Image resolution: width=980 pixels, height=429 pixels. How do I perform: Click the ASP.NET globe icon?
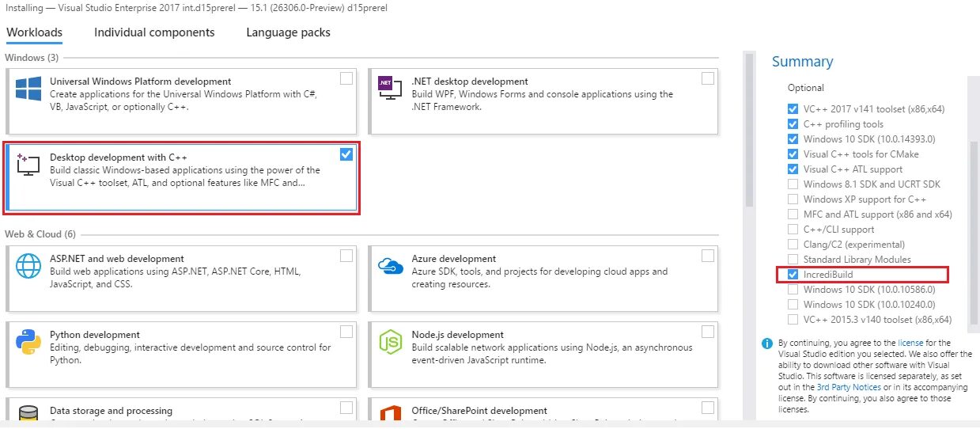point(28,265)
